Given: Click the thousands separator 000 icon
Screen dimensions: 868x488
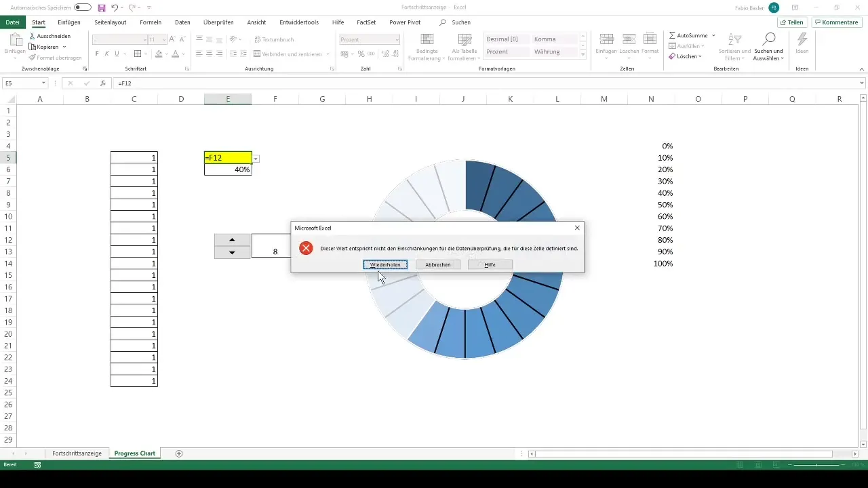Looking at the screenshot, I should tap(372, 54).
